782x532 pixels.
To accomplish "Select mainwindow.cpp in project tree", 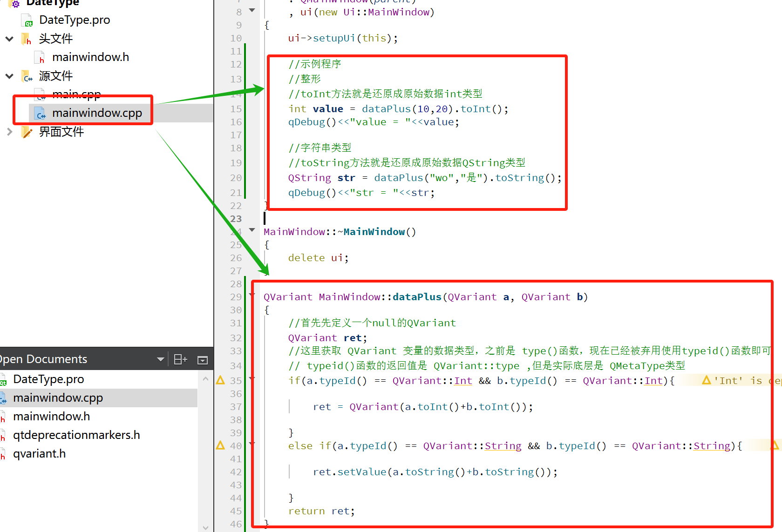I will tap(97, 113).
